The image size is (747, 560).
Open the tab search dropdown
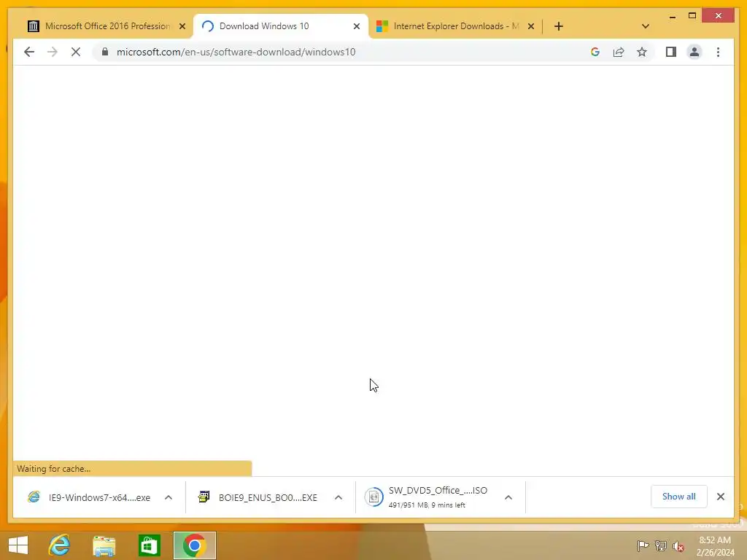pos(646,26)
